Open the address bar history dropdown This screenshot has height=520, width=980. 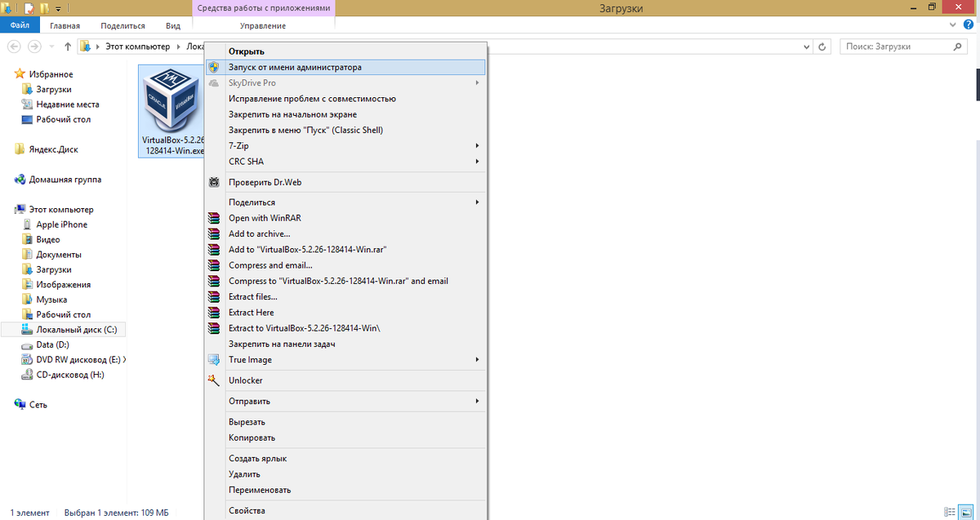pos(808,47)
